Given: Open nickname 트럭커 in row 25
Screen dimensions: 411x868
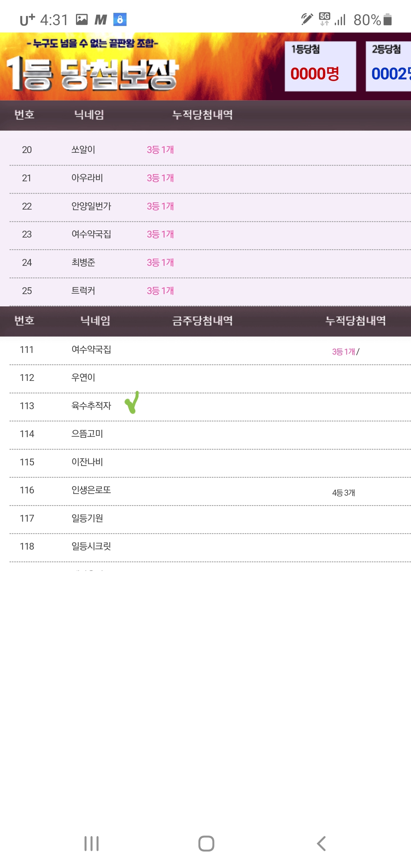Looking at the screenshot, I should click(x=83, y=291).
